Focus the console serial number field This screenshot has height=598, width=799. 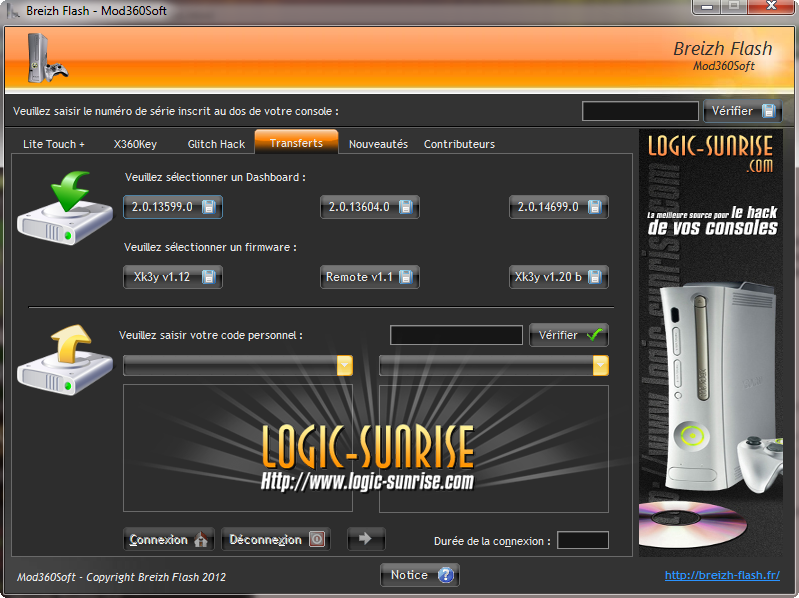(640, 111)
